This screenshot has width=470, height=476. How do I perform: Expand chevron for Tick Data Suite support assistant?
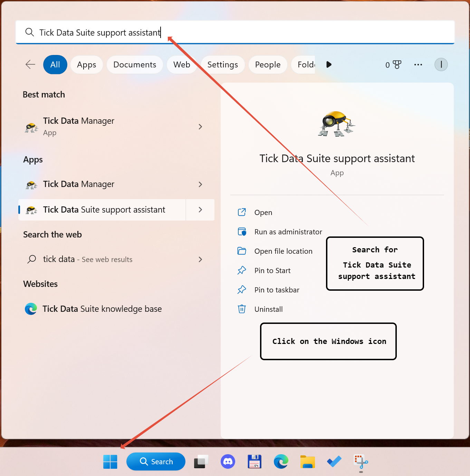(x=200, y=210)
